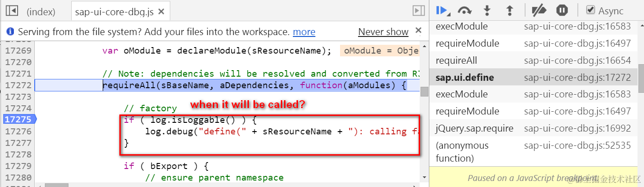Toggle pause on exceptions
Image resolution: width=644 pixels, height=187 pixels.
[562, 10]
